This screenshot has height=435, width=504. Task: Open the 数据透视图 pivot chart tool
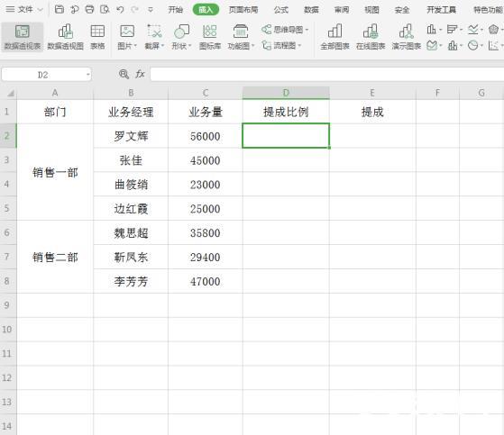(x=65, y=32)
